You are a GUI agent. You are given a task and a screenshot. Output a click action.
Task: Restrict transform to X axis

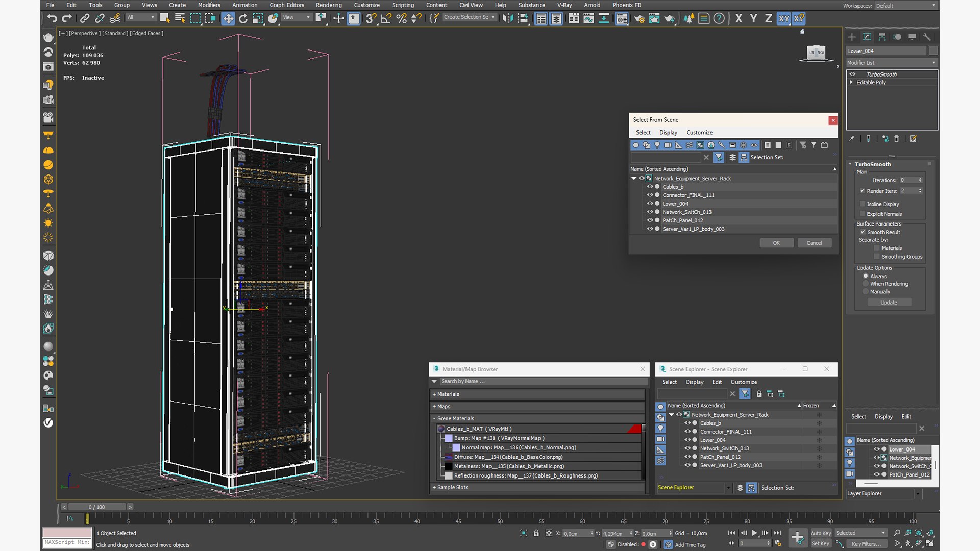[x=739, y=18]
